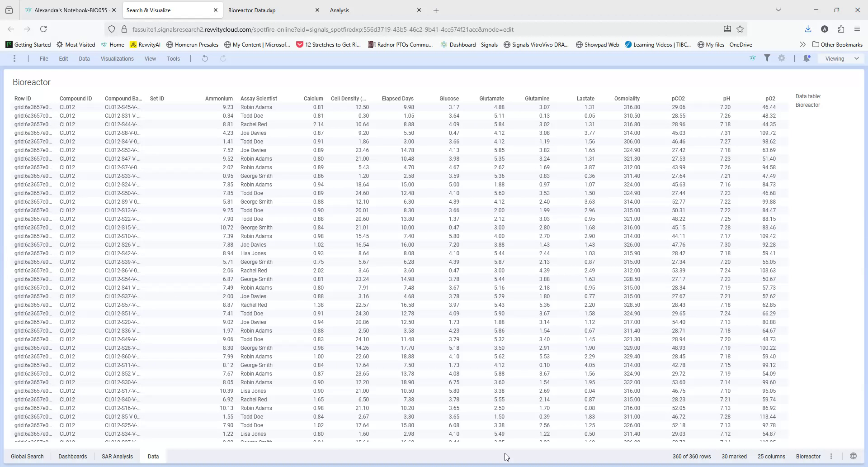Image resolution: width=868 pixels, height=467 pixels.
Task: Click the Assay Scientist column header
Action: click(259, 98)
